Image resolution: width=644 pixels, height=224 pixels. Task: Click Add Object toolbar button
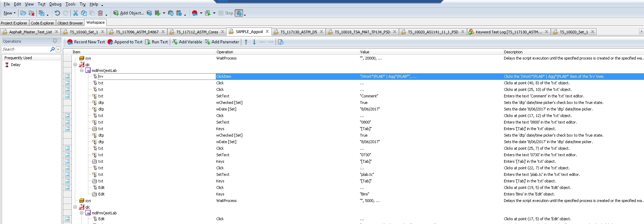[129, 13]
